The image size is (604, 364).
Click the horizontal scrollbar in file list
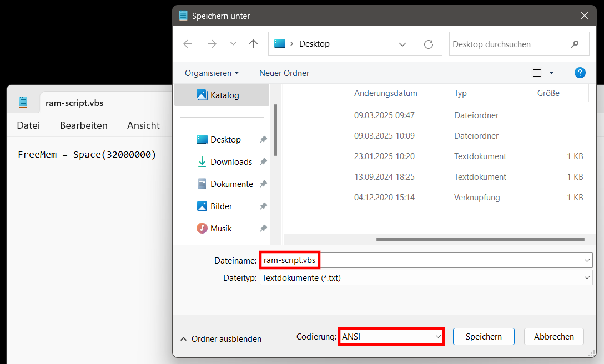(x=480, y=240)
